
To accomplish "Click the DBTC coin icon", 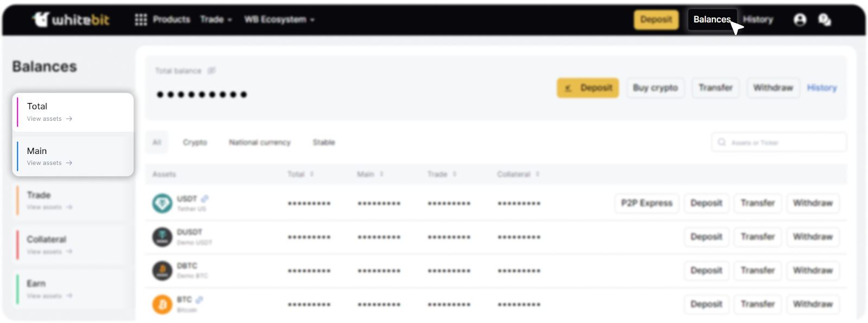I will pos(162,270).
